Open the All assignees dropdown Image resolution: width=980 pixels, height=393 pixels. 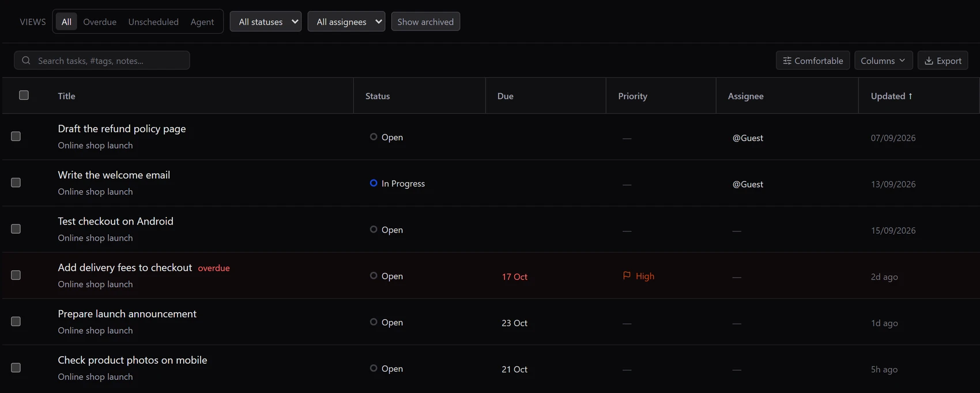346,22
